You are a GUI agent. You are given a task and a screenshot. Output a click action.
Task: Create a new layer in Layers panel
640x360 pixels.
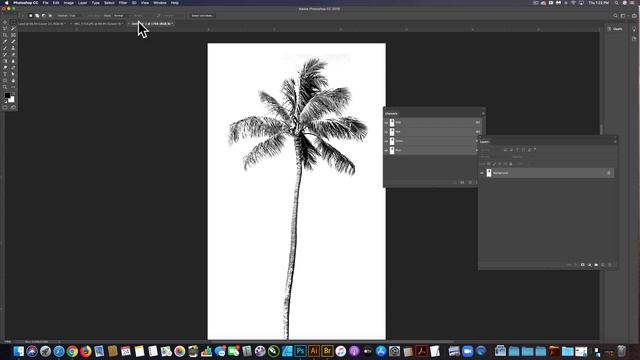tap(603, 265)
